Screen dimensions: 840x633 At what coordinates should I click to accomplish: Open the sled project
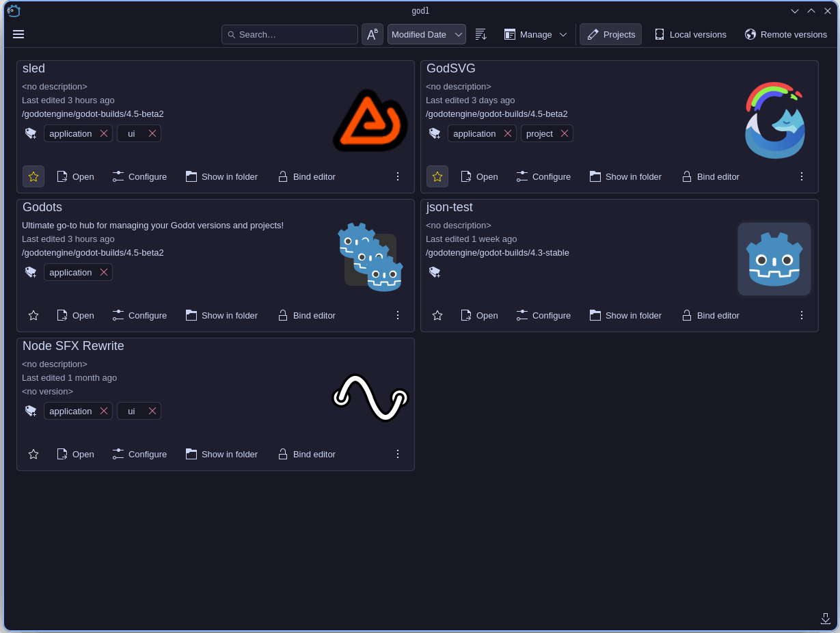pyautogui.click(x=76, y=176)
